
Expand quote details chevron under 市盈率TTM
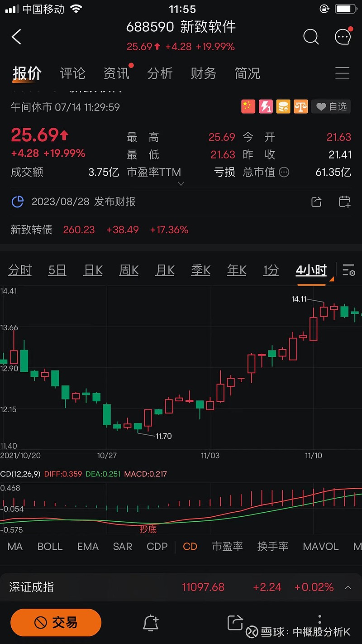pos(181,183)
